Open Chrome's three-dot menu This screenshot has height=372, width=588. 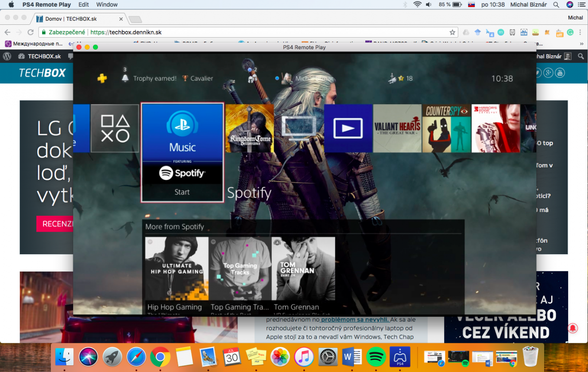click(580, 32)
